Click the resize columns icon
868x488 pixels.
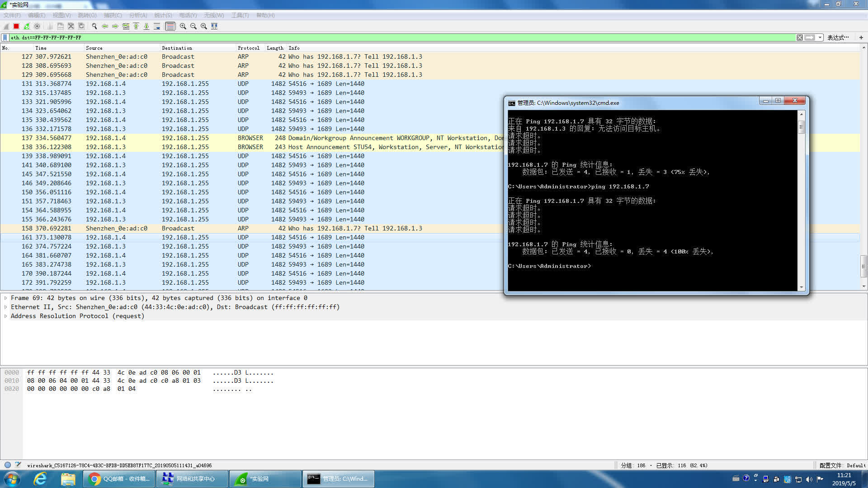pyautogui.click(x=214, y=26)
